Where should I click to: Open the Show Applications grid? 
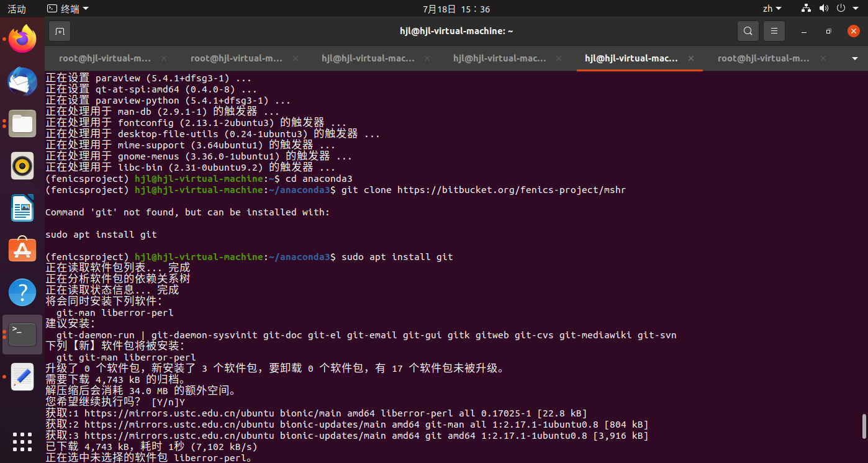pyautogui.click(x=22, y=442)
